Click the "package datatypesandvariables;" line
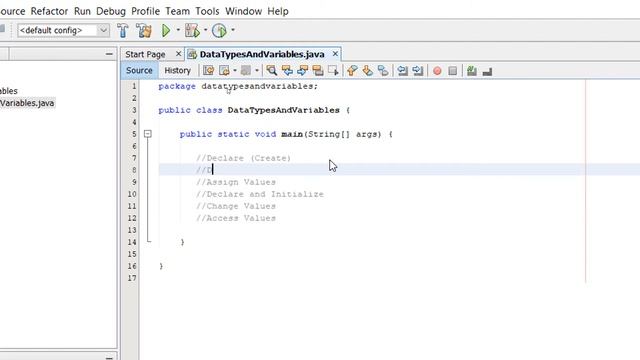 238,86
